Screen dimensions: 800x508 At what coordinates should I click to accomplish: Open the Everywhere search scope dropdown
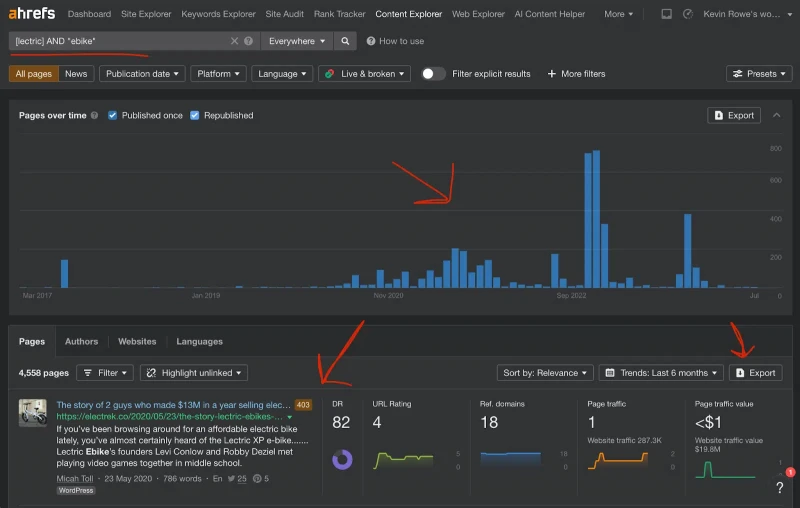tap(297, 41)
